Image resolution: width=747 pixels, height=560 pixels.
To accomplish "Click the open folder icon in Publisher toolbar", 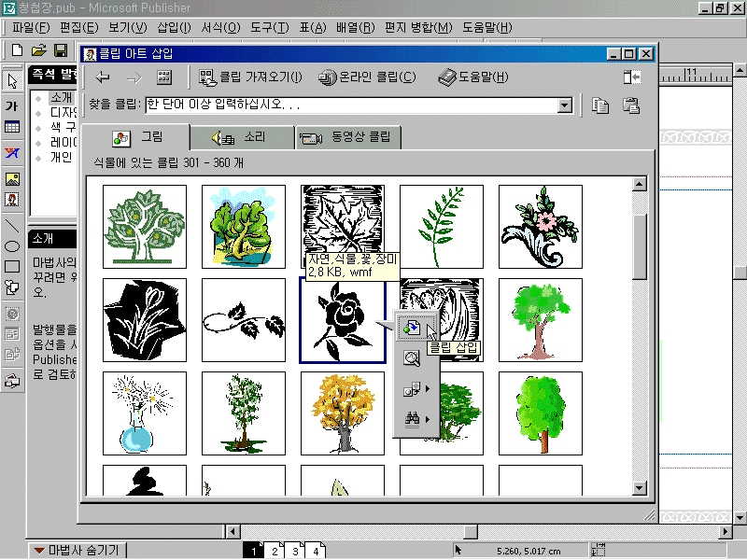I will click(39, 50).
